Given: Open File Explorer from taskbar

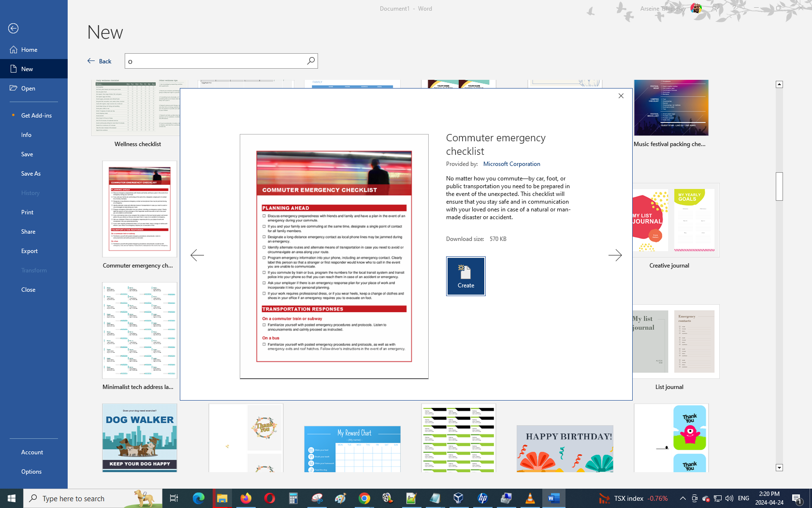Looking at the screenshot, I should 222,498.
